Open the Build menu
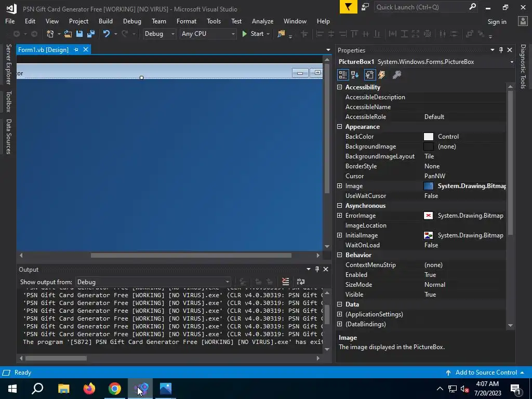Viewport: 532px width, 399px height. (x=105, y=21)
